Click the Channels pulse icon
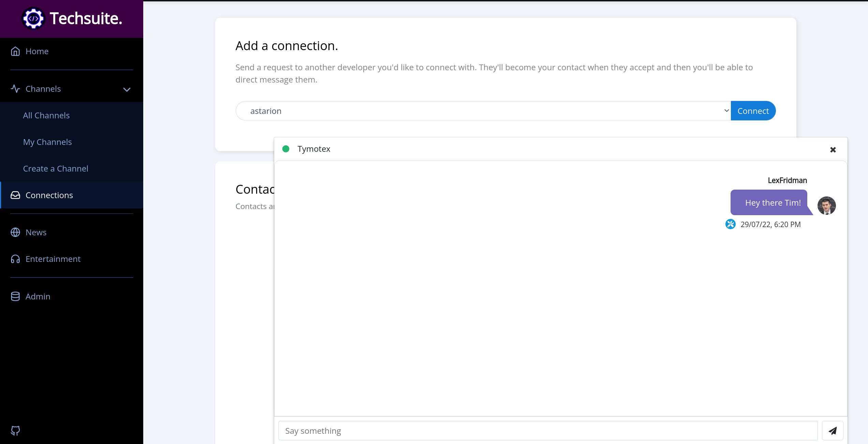 coord(15,89)
